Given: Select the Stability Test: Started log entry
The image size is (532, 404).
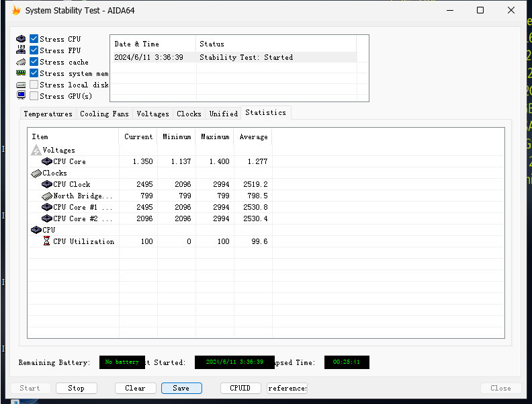Looking at the screenshot, I should (247, 57).
